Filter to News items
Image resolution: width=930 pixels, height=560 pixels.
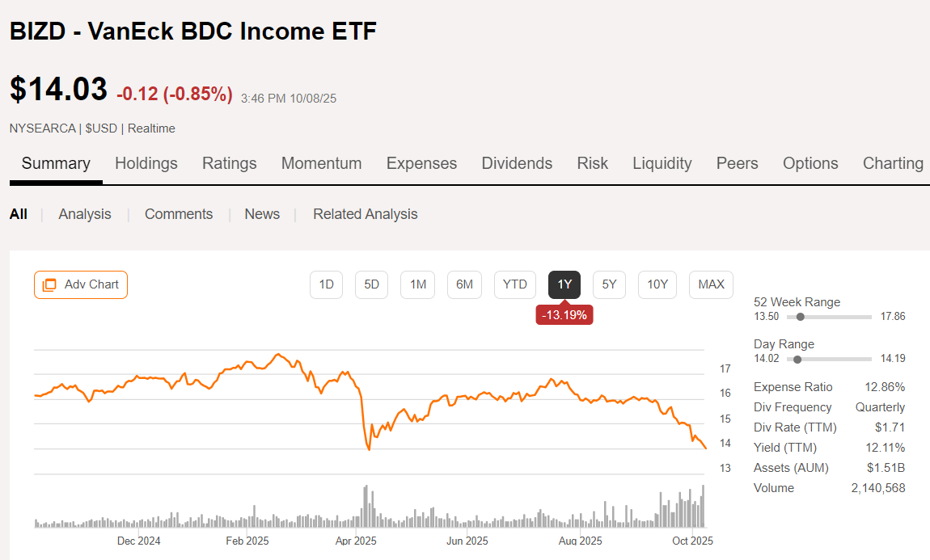262,214
